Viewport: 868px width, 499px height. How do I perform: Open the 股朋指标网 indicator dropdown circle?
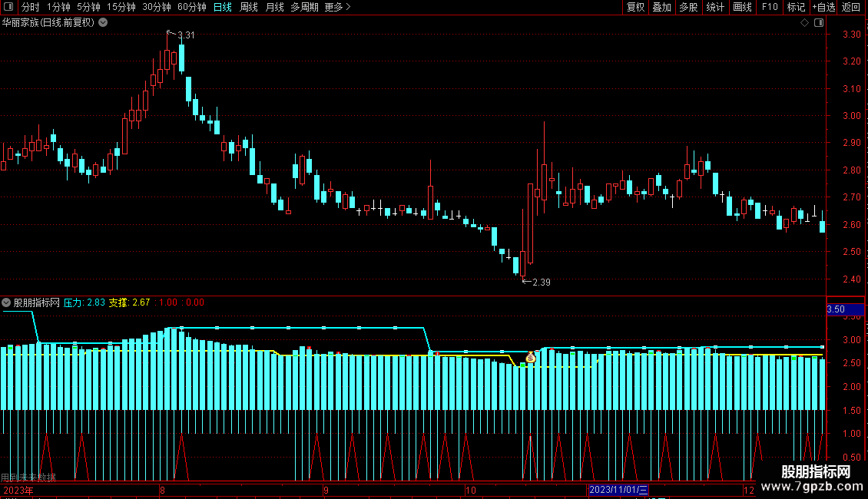pyautogui.click(x=6, y=302)
